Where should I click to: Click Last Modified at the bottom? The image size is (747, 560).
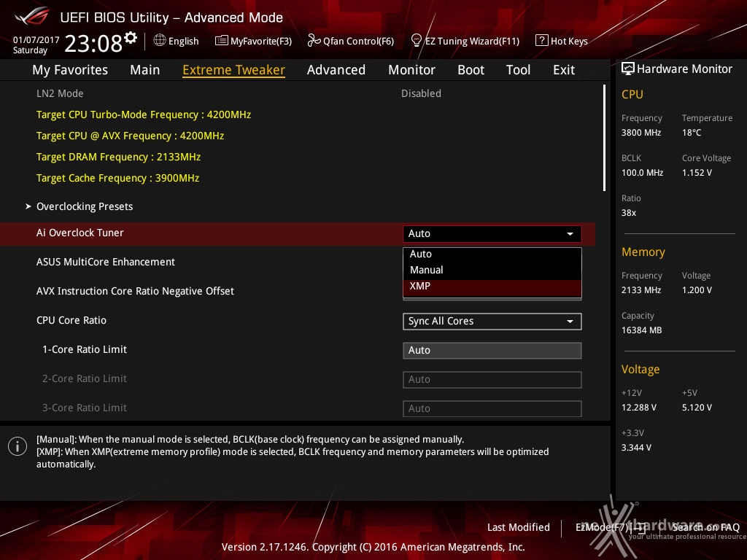[519, 527]
